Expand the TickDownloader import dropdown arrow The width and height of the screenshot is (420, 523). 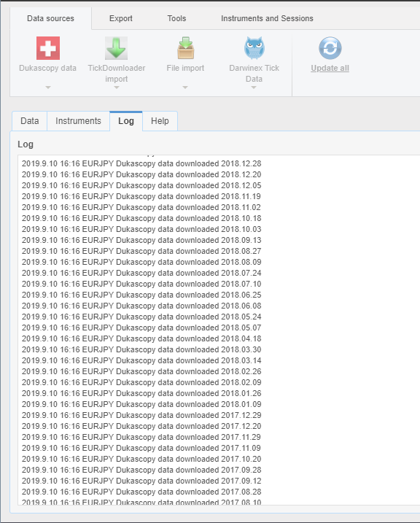pos(117,88)
